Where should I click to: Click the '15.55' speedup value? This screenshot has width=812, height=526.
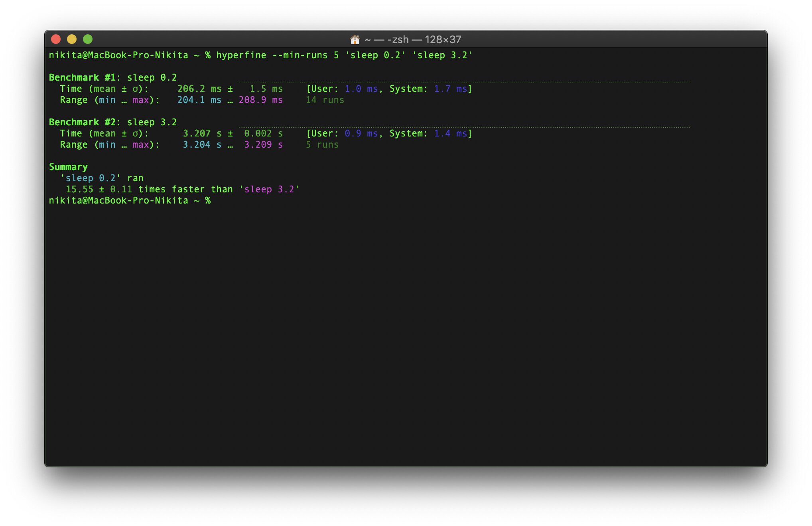click(79, 189)
